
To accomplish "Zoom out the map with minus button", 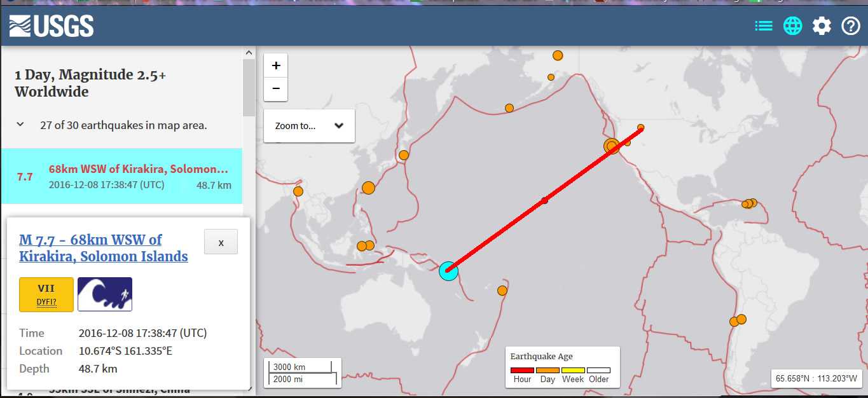I will (x=276, y=88).
